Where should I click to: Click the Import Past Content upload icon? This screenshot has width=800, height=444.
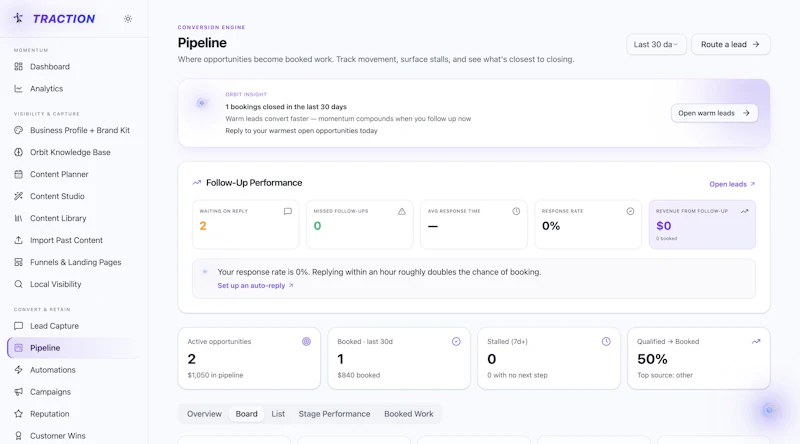point(18,240)
